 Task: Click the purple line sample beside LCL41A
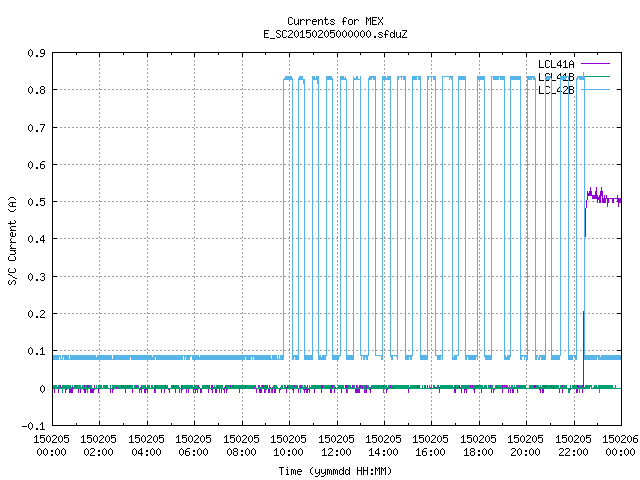595,64
